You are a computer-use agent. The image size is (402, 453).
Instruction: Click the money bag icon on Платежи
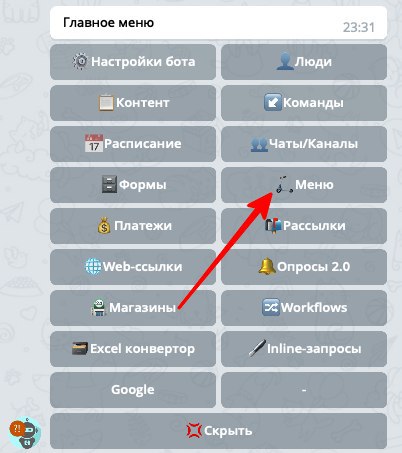click(x=104, y=225)
